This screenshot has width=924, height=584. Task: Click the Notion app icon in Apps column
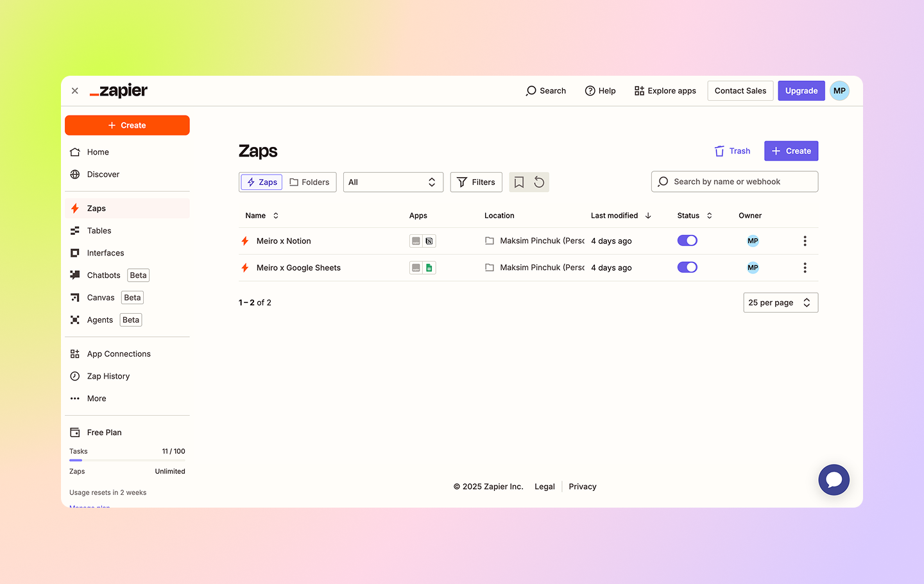(429, 241)
